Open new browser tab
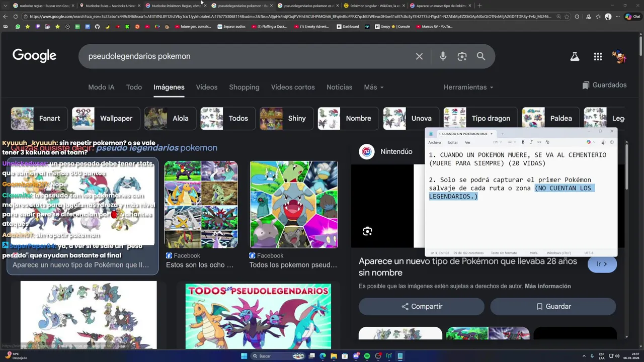This screenshot has height=362, width=644. (479, 6)
